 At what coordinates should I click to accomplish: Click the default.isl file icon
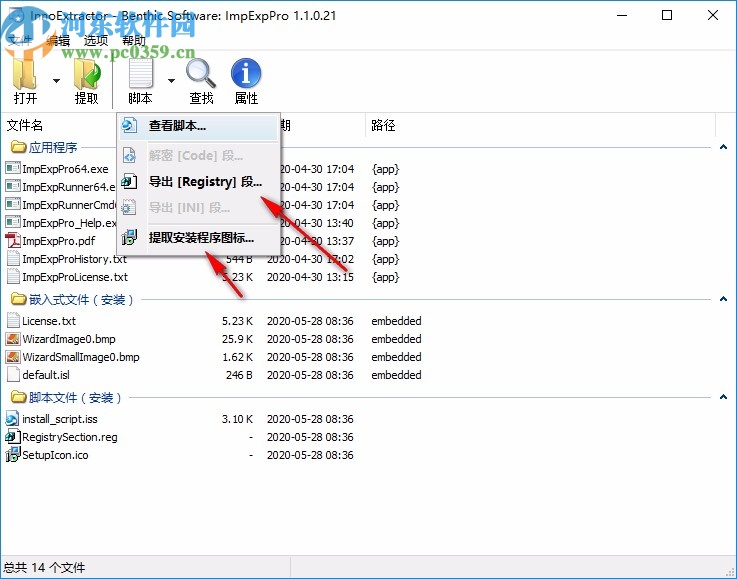[x=13, y=375]
